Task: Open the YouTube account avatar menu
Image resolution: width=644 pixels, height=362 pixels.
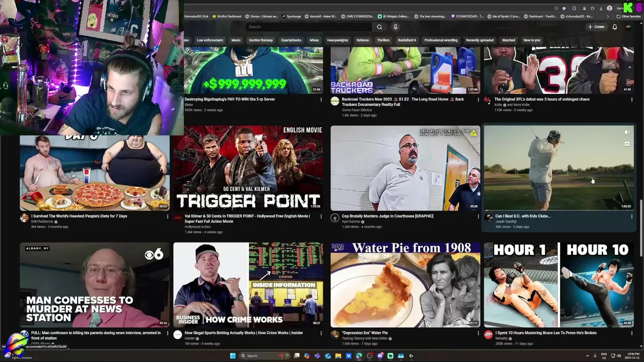Action: pyautogui.click(x=628, y=27)
